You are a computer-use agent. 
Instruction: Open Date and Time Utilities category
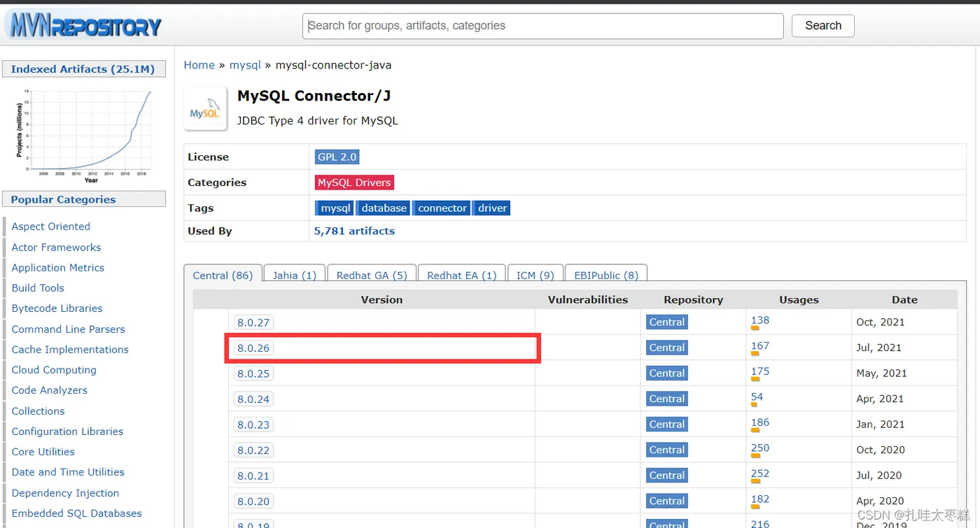point(68,472)
